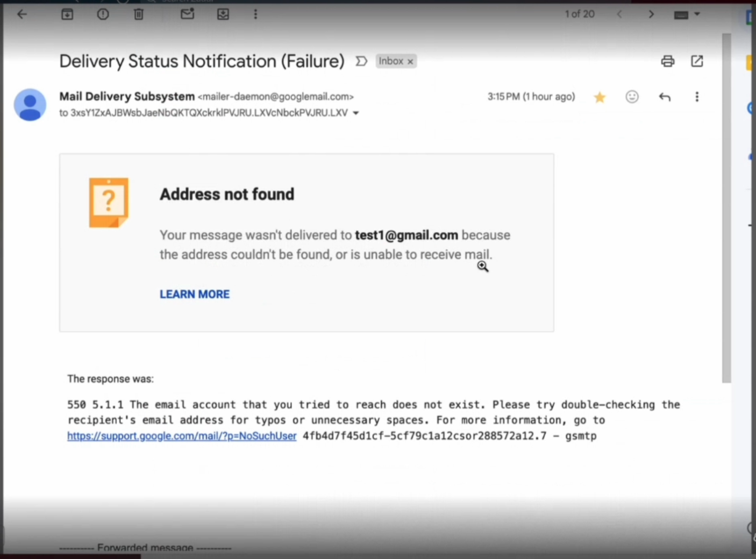Delete this email with the trash icon

point(139,15)
